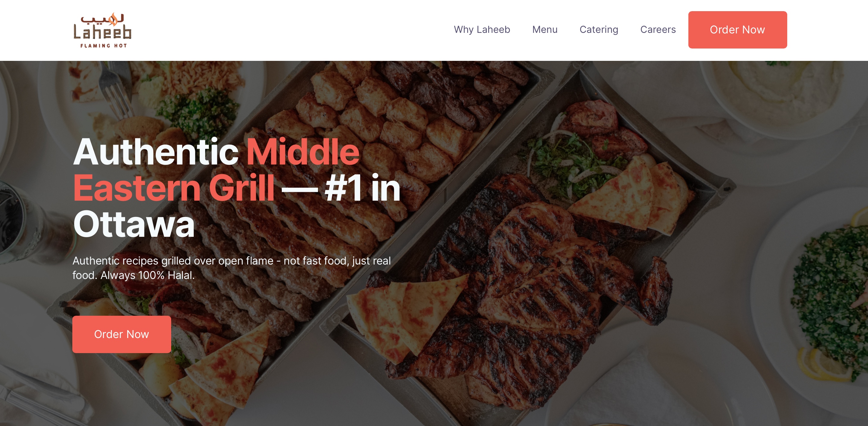The width and height of the screenshot is (868, 426).
Task: Click the Arabic script in the logo
Action: click(102, 19)
